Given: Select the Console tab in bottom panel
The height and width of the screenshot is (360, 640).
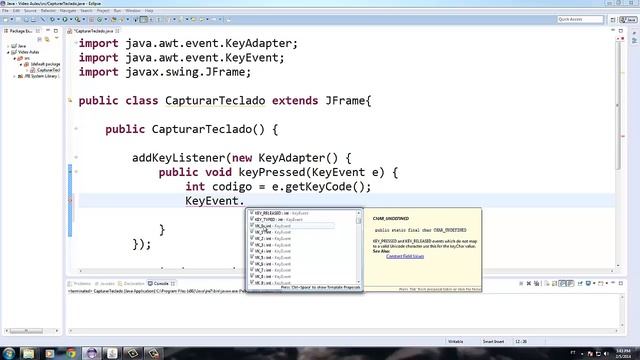Looking at the screenshot, I should coord(161,283).
